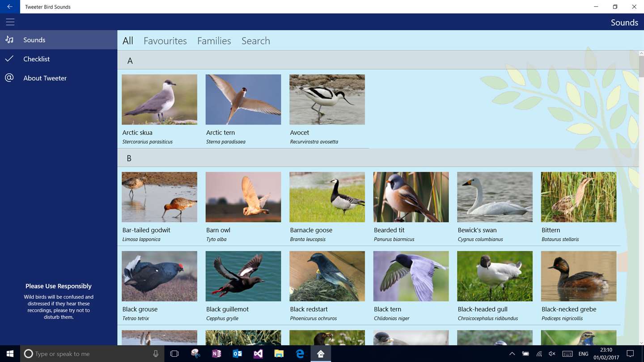This screenshot has width=644, height=362.
Task: Open the touch keyboard icon
Action: click(568, 354)
